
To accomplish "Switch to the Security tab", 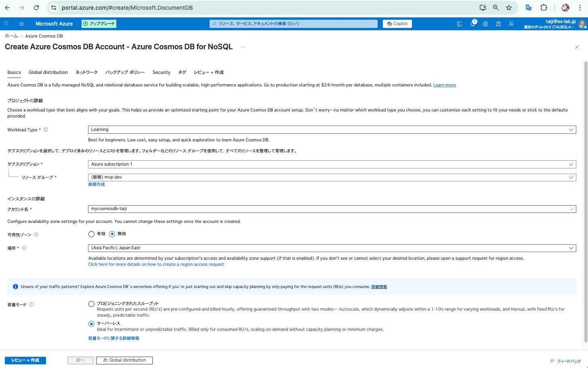I will pyautogui.click(x=162, y=72).
